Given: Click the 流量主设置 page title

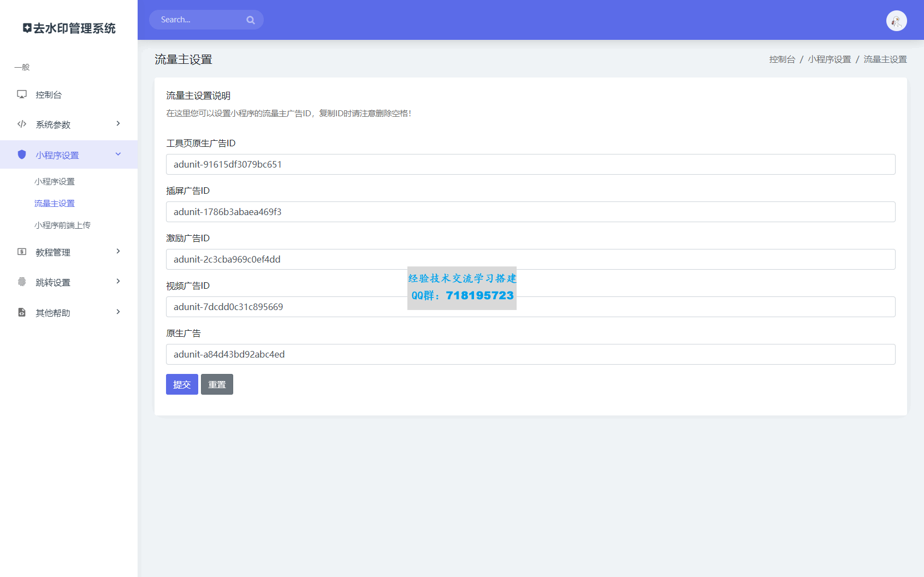Looking at the screenshot, I should (183, 60).
